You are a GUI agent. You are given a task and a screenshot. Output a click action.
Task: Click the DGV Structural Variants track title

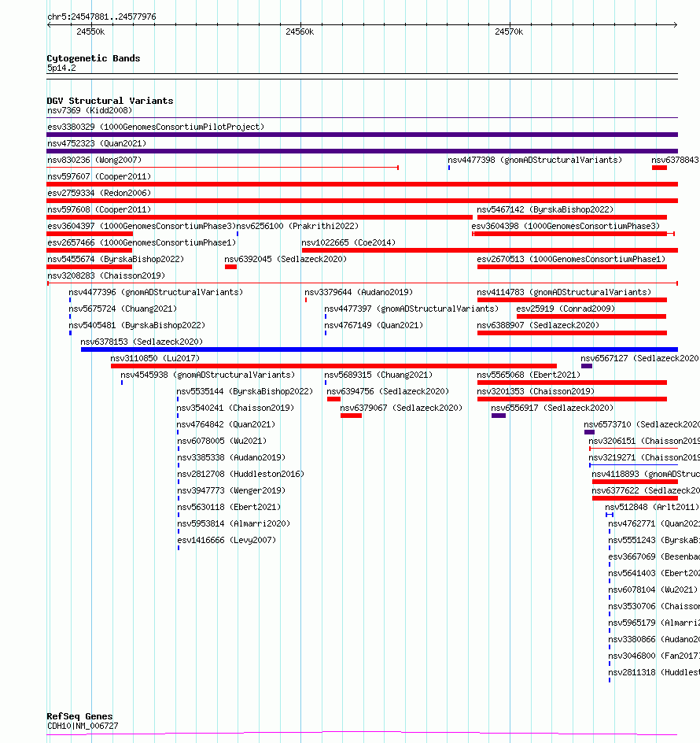click(x=110, y=101)
